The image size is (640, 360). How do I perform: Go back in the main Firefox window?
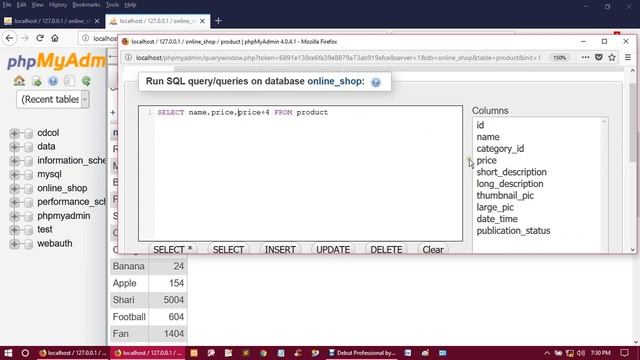click(9, 38)
